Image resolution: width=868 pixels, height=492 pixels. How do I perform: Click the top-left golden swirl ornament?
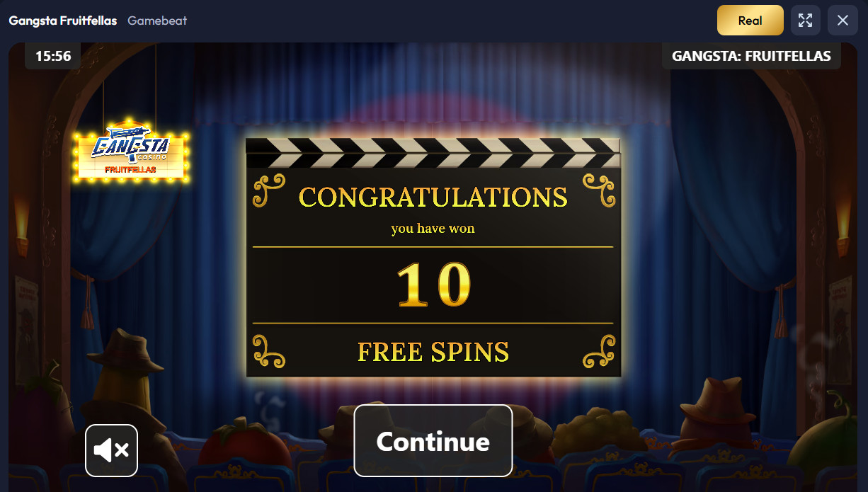point(268,190)
